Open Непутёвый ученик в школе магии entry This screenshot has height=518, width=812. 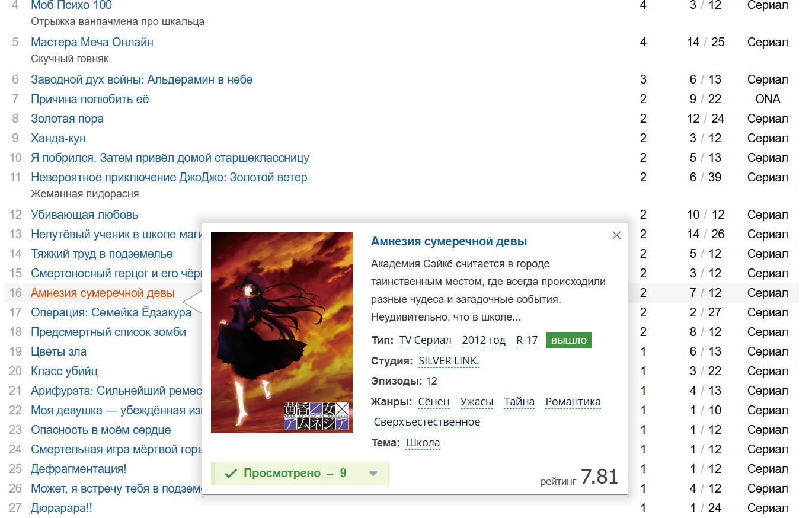click(116, 234)
